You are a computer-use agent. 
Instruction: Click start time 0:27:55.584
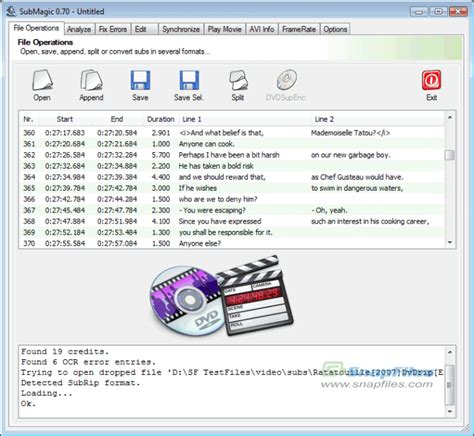click(65, 243)
